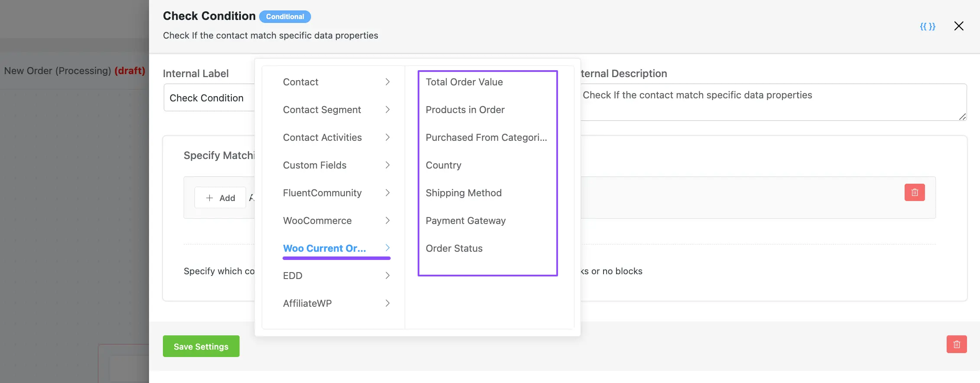Viewport: 980px width, 383px height.
Task: Open the smart codes curly braces icon
Action: [927, 26]
